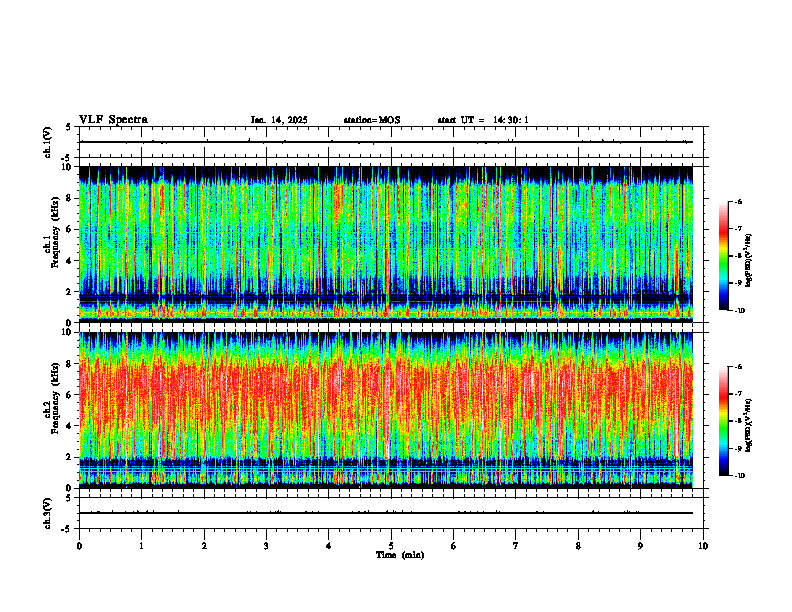The width and height of the screenshot is (792, 612).
Task: Click time-axis tick label "10"
Action: tap(703, 546)
